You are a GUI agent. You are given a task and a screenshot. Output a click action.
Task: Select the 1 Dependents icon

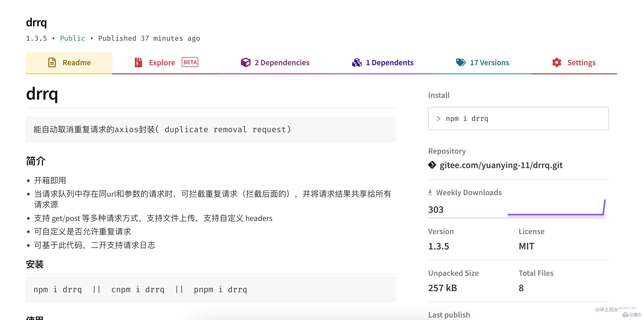(355, 62)
